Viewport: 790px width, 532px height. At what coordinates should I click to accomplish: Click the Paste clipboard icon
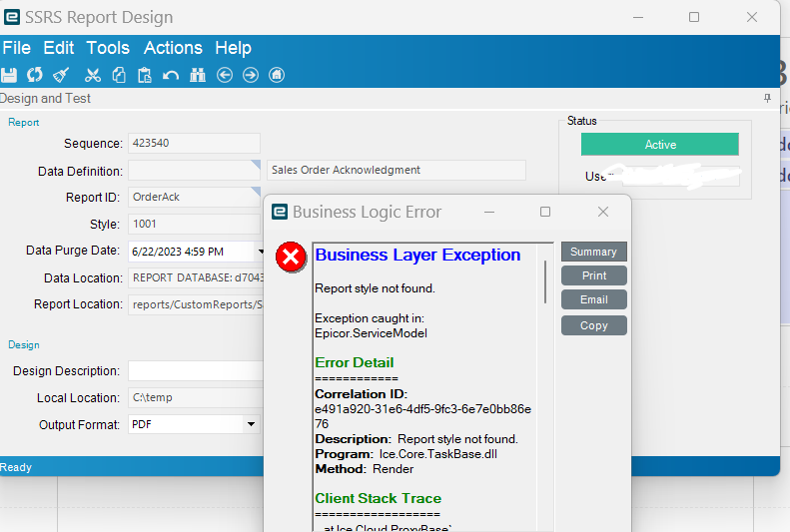145,76
